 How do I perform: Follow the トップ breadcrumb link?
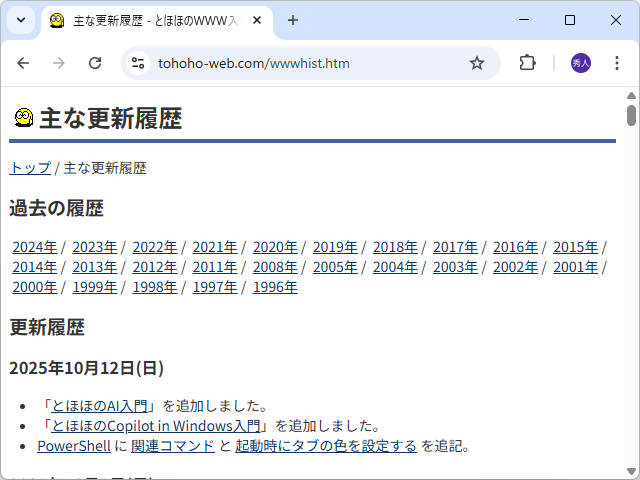[x=30, y=168]
